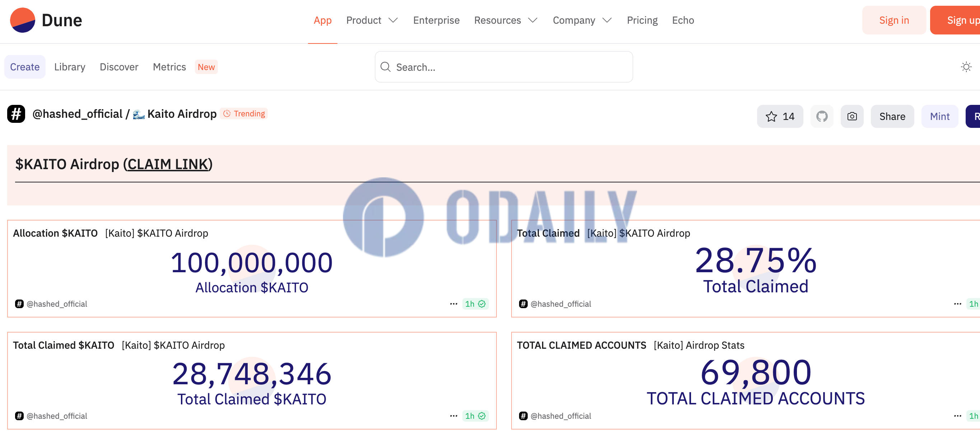Expand the Company dropdown menu
This screenshot has height=436, width=980.
click(581, 20)
